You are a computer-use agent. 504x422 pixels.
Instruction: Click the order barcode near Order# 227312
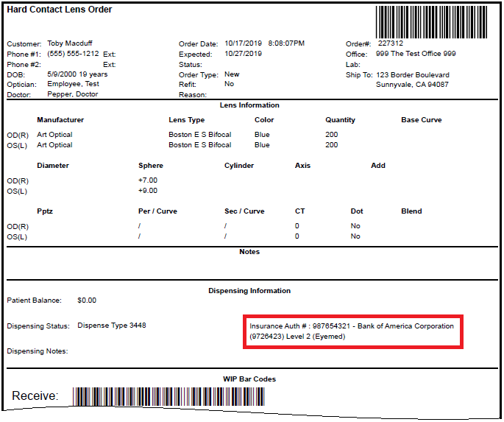431,22
